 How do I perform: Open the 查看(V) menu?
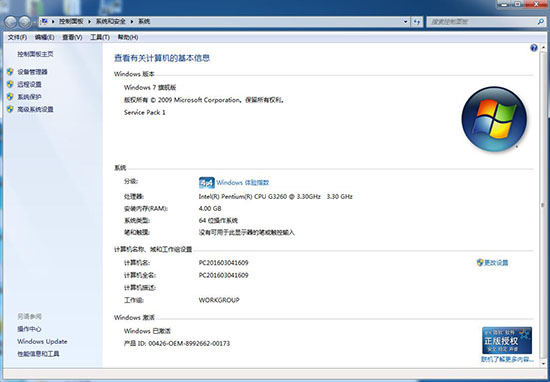(x=72, y=37)
